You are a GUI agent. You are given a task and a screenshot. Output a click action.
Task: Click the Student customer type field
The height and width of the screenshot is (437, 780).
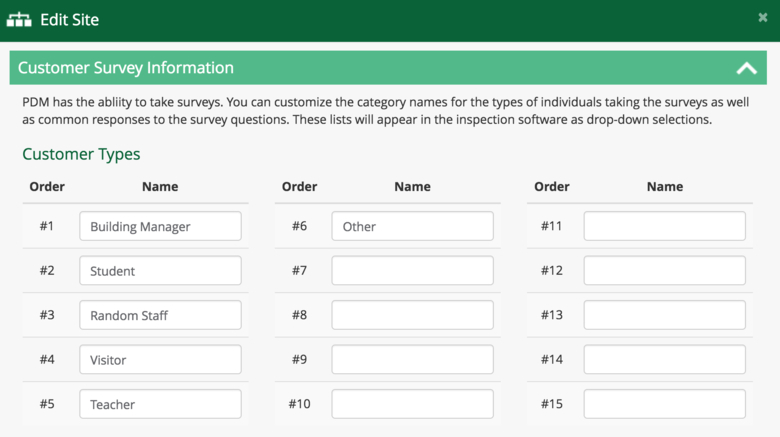tap(160, 271)
